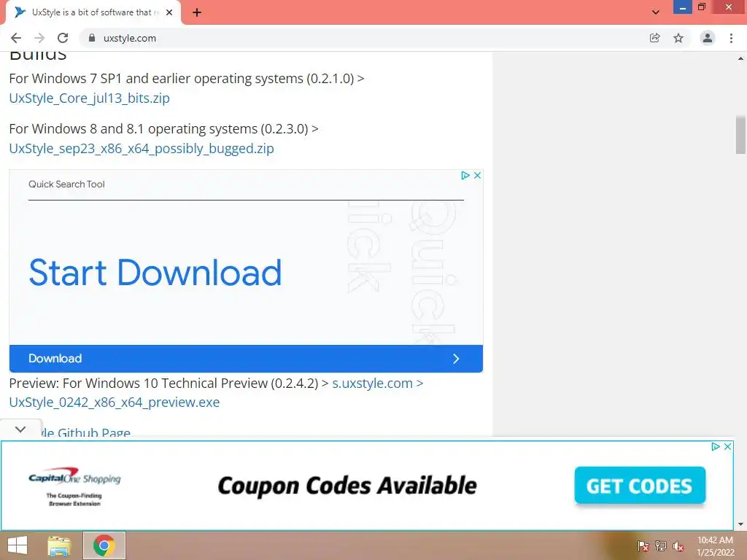Viewport: 747px width, 560px height.
Task: Click the scrollbar down arrow
Action: click(x=741, y=524)
